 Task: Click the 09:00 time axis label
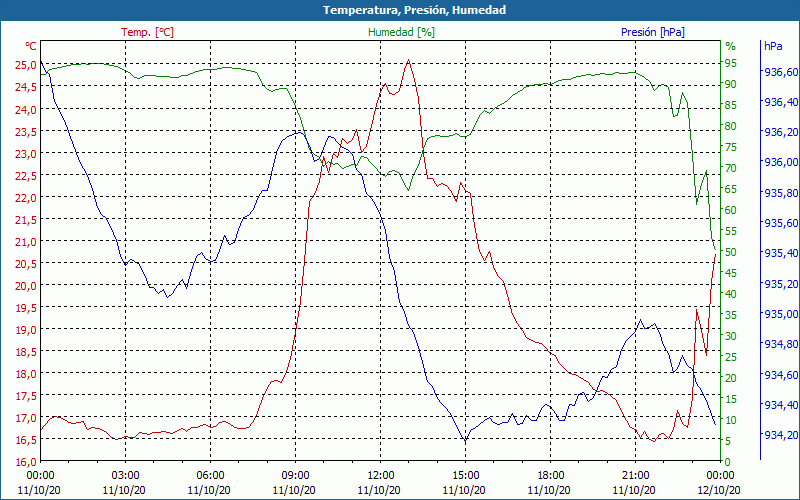(x=295, y=476)
